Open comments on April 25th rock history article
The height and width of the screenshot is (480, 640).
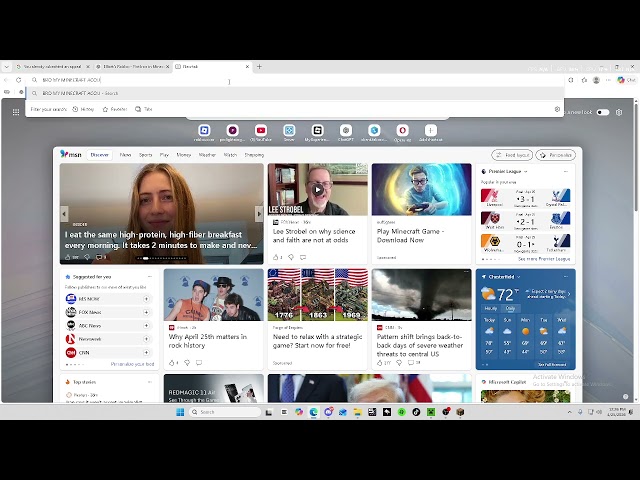coord(199,362)
